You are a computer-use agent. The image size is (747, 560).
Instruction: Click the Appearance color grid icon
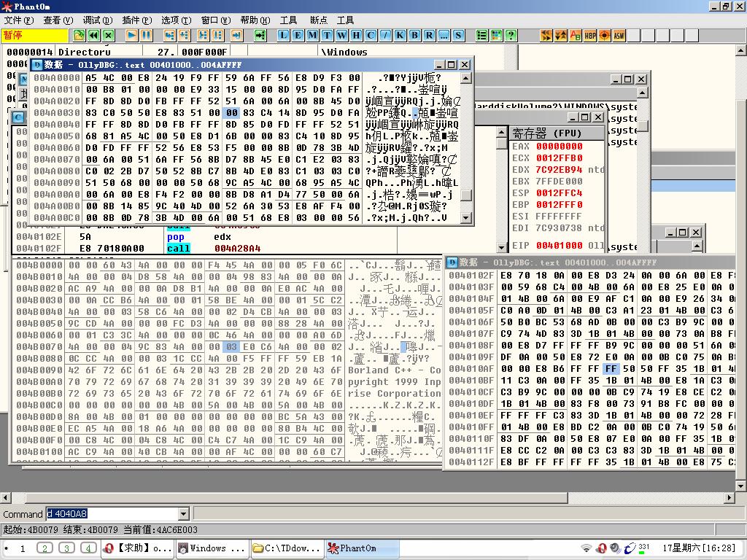496,35
